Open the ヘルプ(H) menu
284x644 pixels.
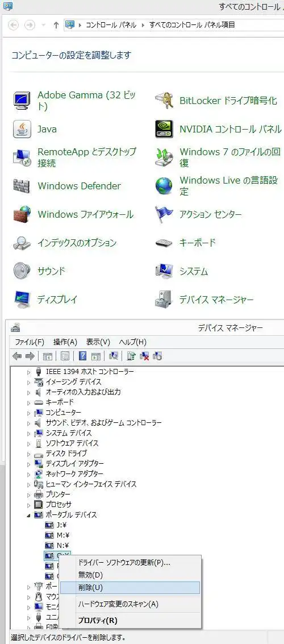(132, 342)
